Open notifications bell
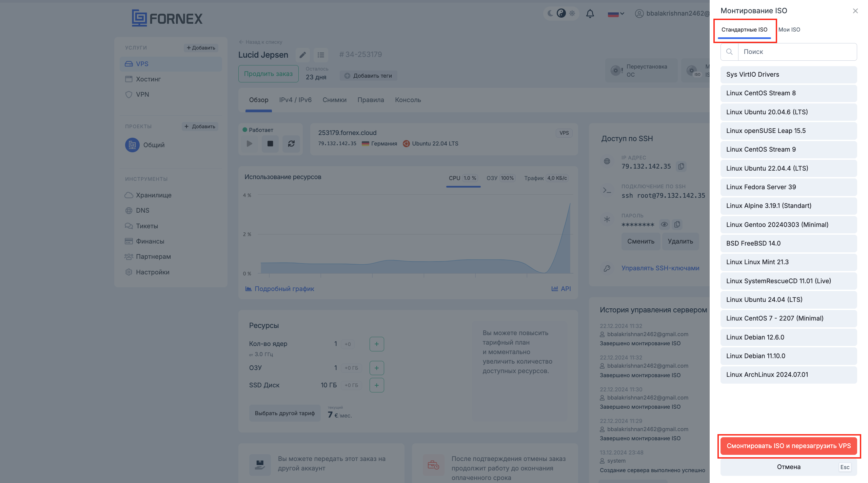This screenshot has height=483, width=868. (x=590, y=14)
